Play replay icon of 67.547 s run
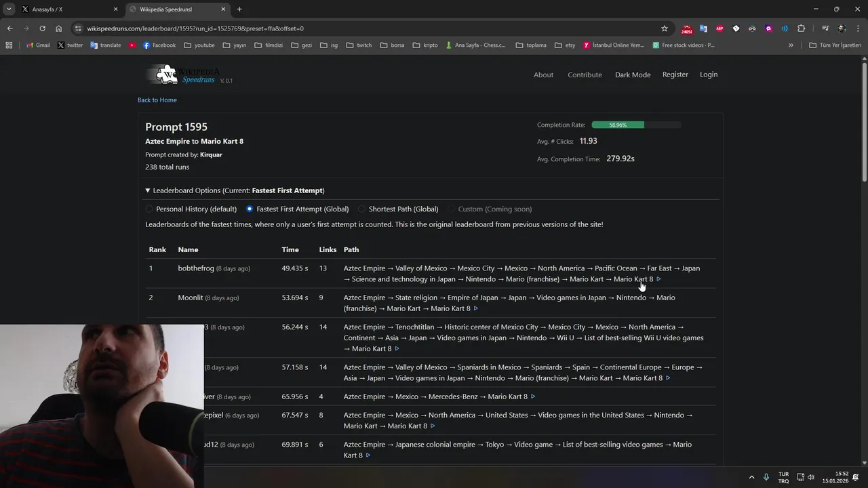The image size is (868, 488). (x=433, y=426)
